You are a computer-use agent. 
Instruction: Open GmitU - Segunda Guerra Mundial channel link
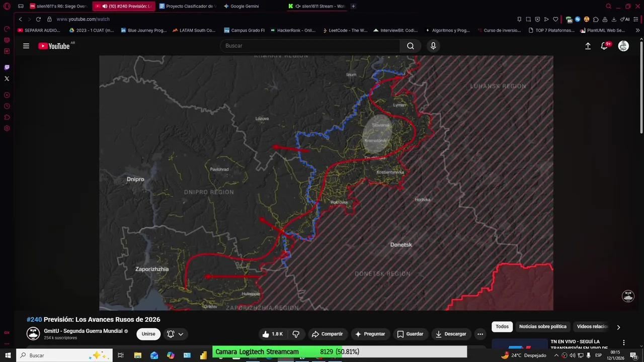[x=83, y=331]
